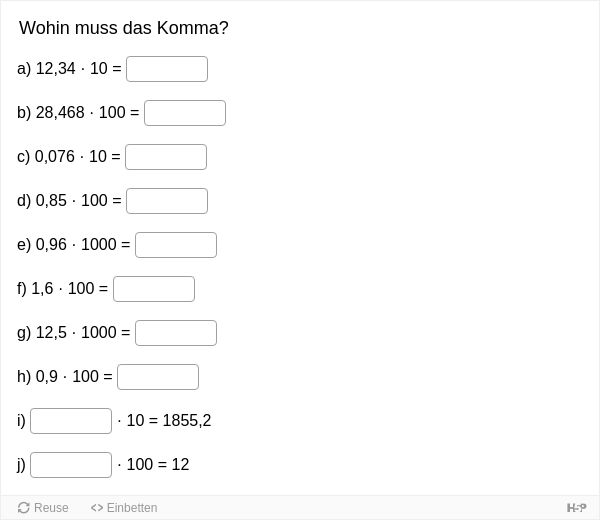Click the text · 100 = 12 in row j
Viewport: 600px width, 520px height.
(153, 465)
